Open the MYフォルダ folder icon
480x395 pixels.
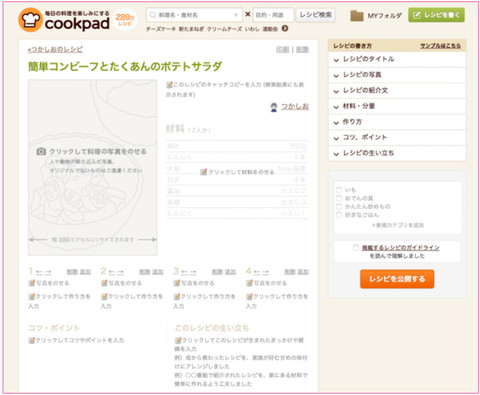357,16
